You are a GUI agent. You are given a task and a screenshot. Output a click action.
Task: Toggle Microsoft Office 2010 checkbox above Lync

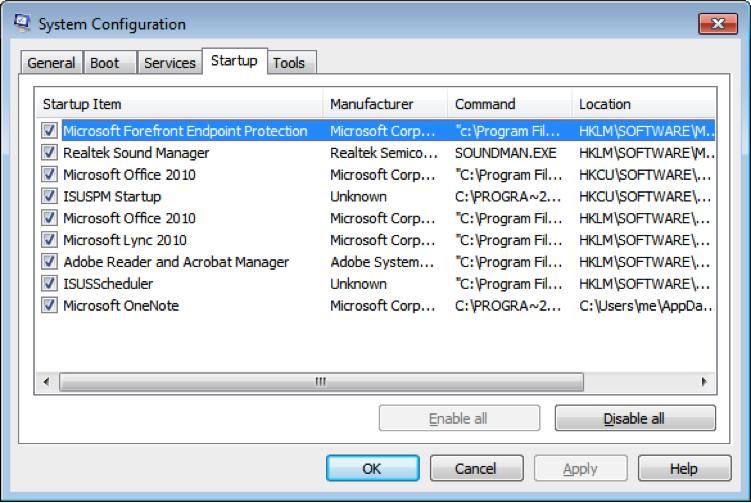pos(49,218)
